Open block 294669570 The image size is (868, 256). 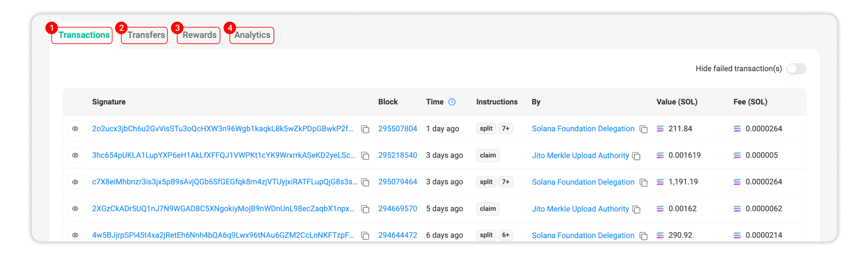click(398, 209)
